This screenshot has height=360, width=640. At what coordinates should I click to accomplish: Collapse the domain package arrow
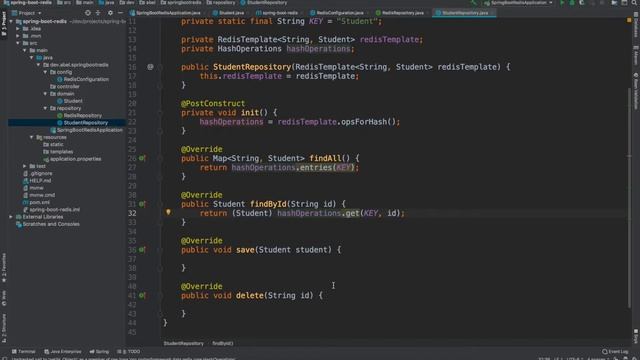coord(45,93)
